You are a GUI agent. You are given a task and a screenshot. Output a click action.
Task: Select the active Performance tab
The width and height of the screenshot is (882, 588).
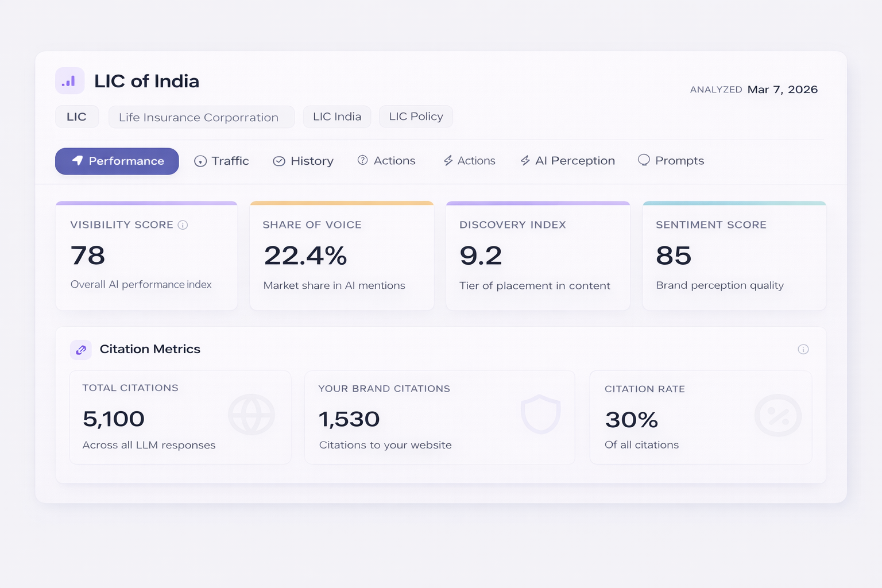pyautogui.click(x=117, y=161)
